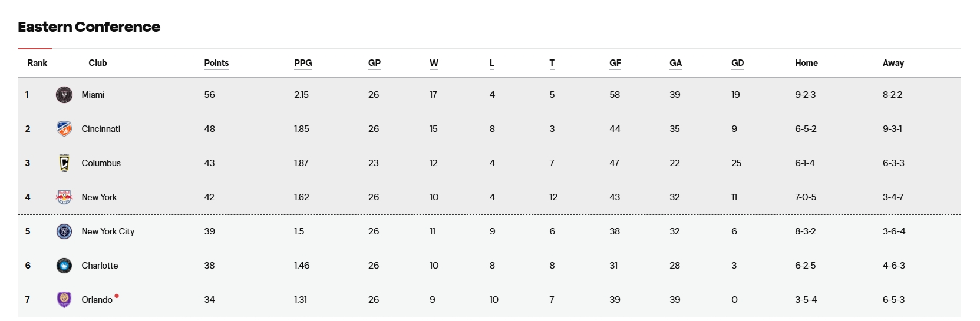Click the Charlotte FC crest icon

pyautogui.click(x=64, y=266)
